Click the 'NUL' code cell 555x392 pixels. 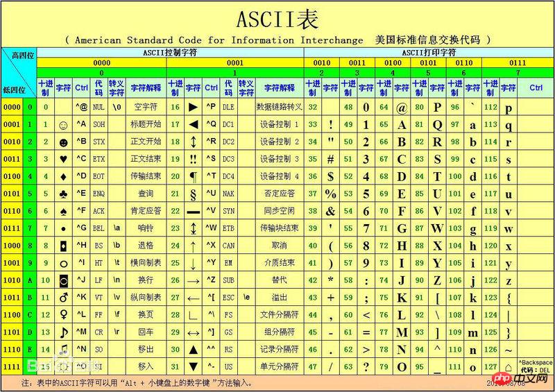[x=99, y=107]
